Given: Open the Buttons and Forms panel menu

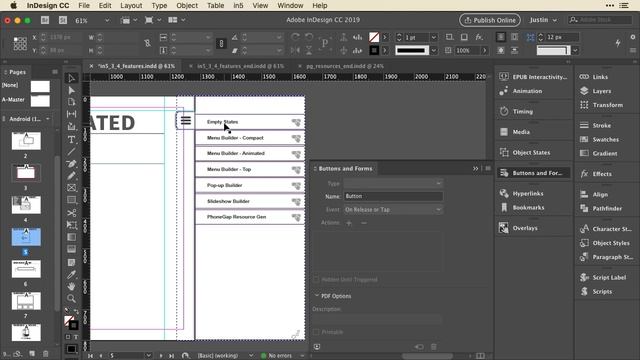Looking at the screenshot, I should (488, 169).
